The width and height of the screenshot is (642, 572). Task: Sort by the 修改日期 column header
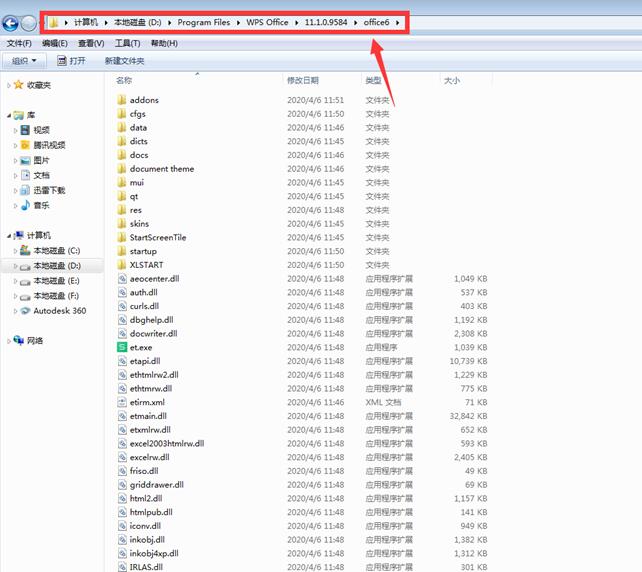pyautogui.click(x=303, y=80)
